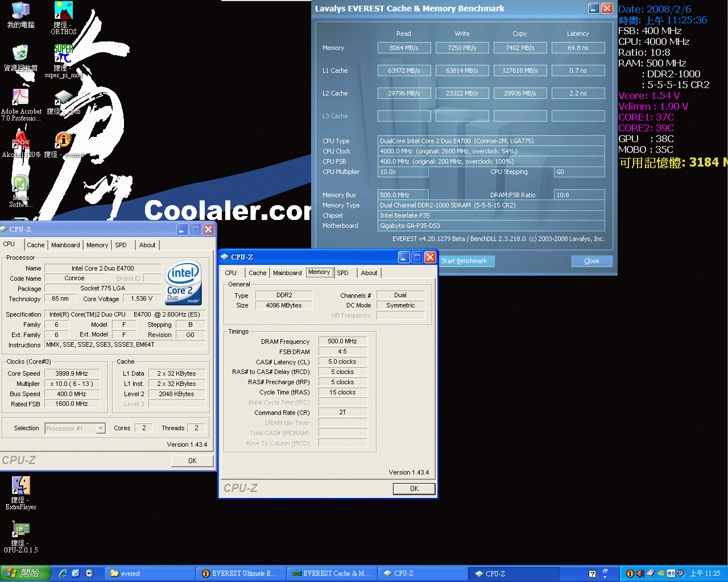Launch Internet Explorer from quick launch
This screenshot has width=728, height=582.
click(x=63, y=573)
